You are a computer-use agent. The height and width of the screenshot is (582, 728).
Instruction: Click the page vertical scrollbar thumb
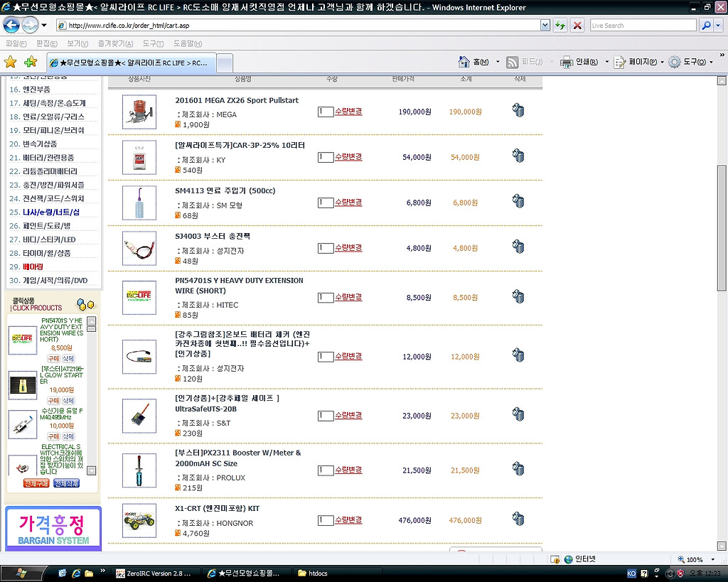[x=722, y=228]
